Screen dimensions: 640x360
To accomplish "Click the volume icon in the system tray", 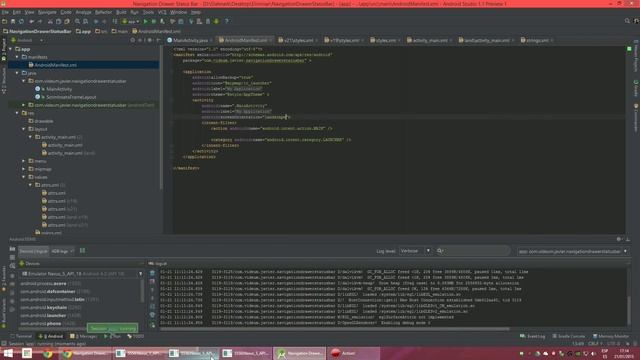I will 593,353.
